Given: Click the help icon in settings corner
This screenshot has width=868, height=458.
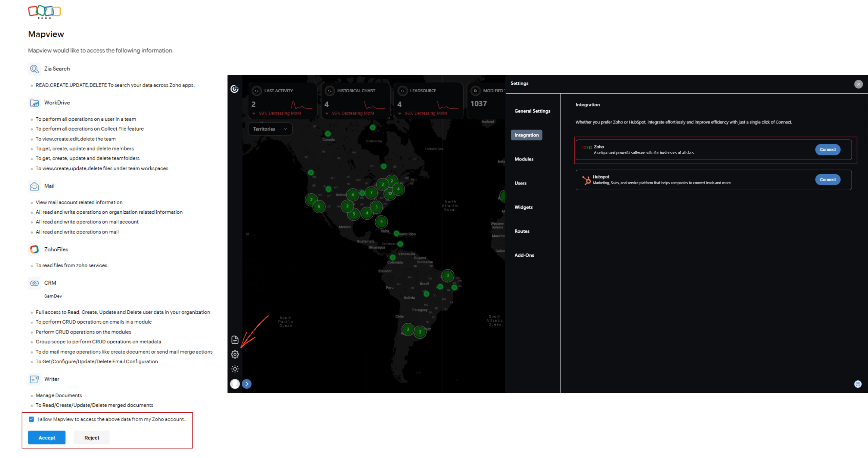Looking at the screenshot, I should [x=857, y=384].
